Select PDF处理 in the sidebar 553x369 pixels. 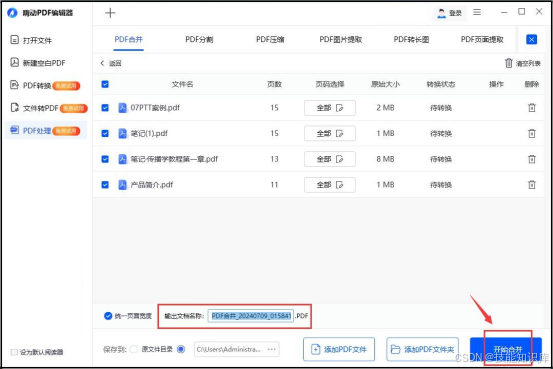point(46,131)
